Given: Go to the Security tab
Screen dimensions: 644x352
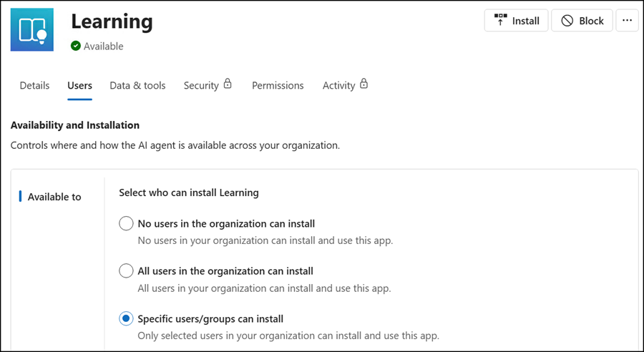Looking at the screenshot, I should click(x=201, y=85).
